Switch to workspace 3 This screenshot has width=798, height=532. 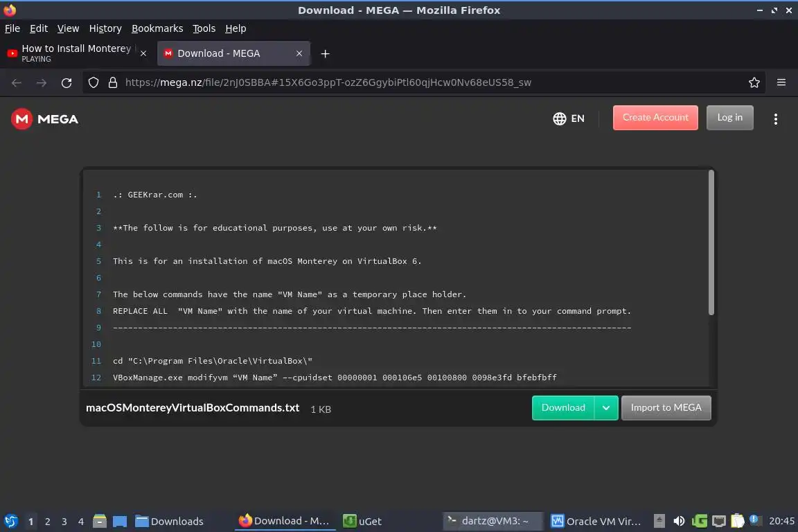coord(64,522)
